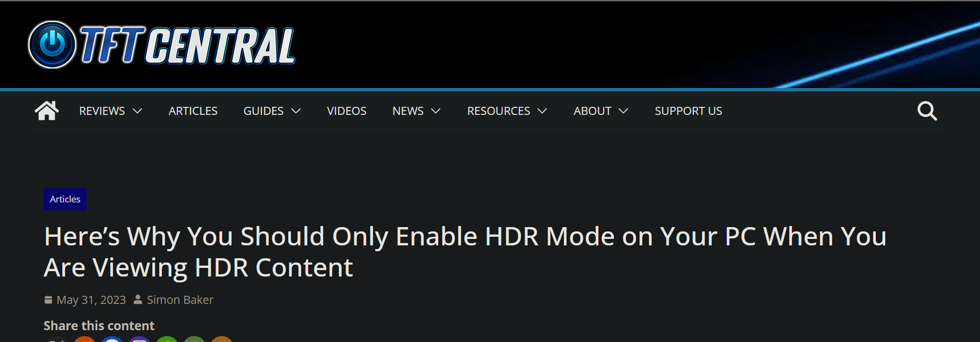The image size is (980, 342).
Task: Open the News menu
Action: tap(408, 111)
